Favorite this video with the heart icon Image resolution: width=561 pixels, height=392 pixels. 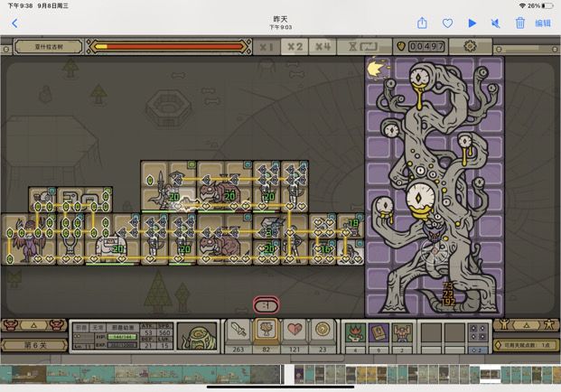point(447,23)
